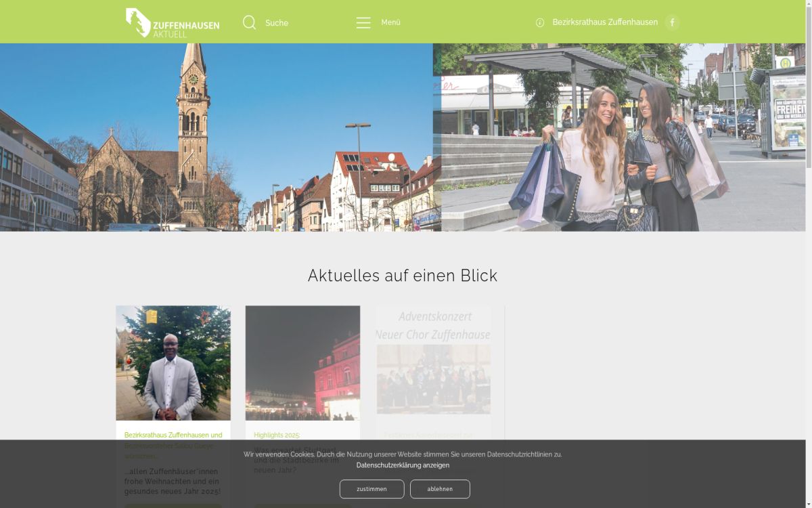This screenshot has height=508, width=812.
Task: Decline cookies with the ablehnen button
Action: coord(440,489)
